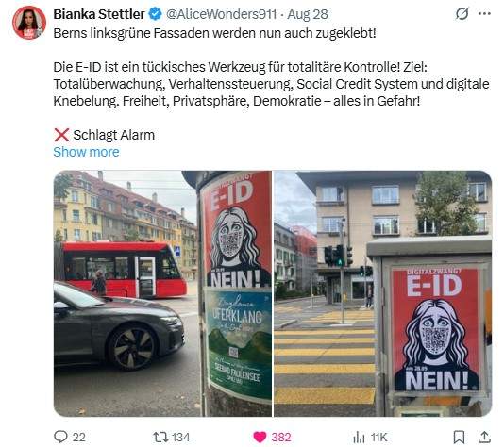Click the blue verified badge
The image size is (504, 447).
(x=156, y=14)
